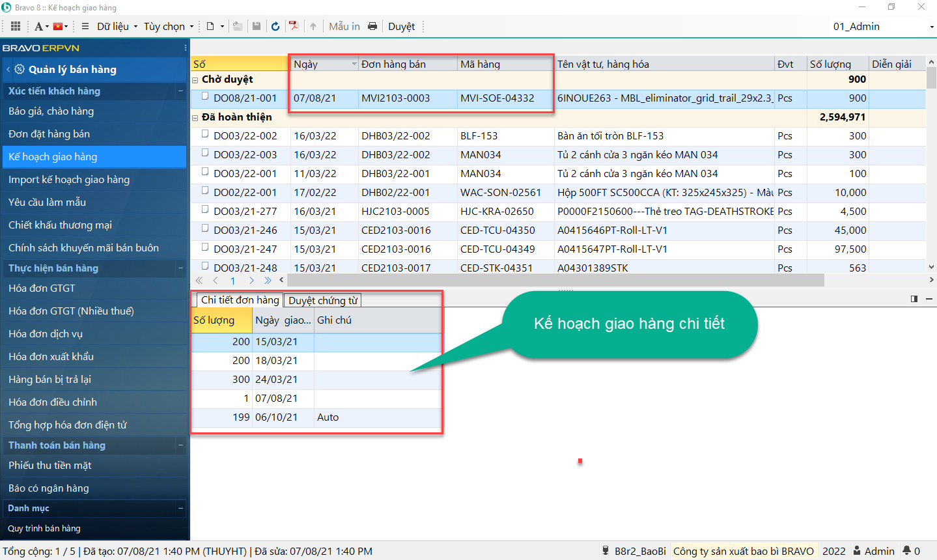Tick checkbox of row DO03/22-003

205,153
